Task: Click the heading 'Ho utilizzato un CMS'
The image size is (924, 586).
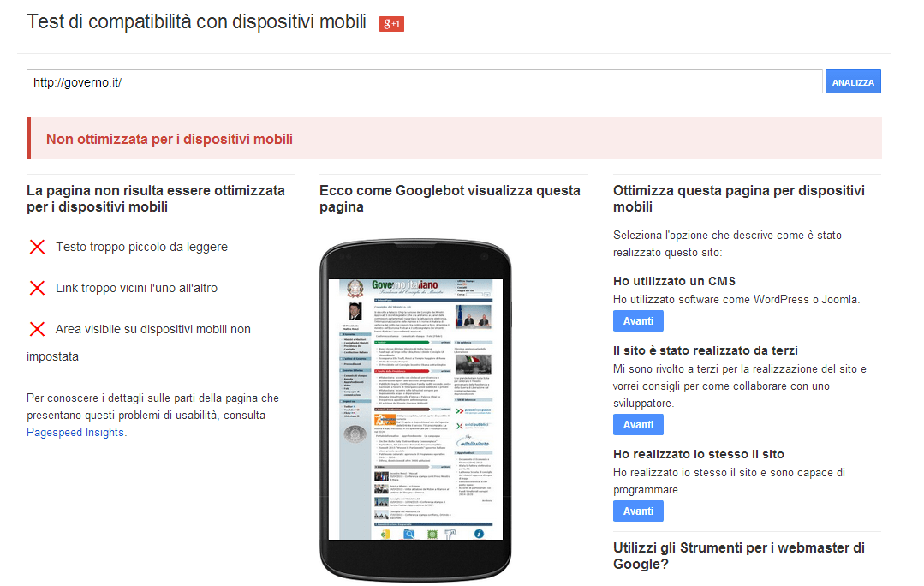Action: (674, 281)
